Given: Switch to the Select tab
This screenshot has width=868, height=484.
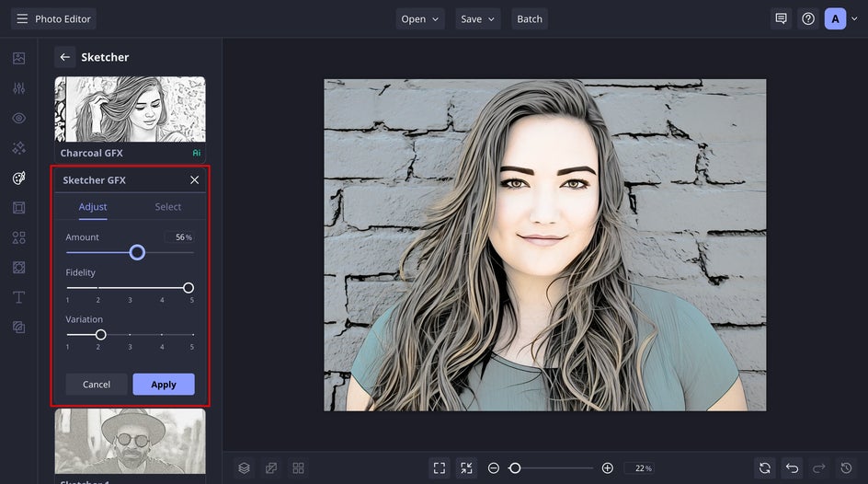Looking at the screenshot, I should 167,206.
